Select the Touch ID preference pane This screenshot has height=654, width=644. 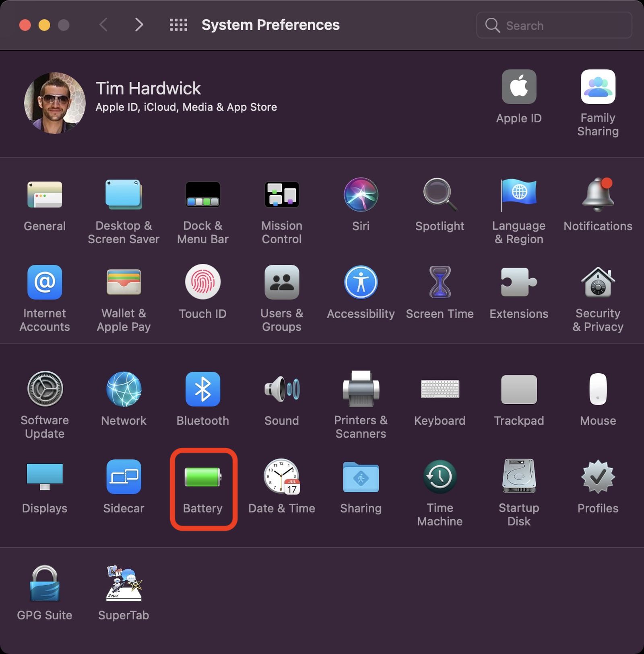coord(202,284)
